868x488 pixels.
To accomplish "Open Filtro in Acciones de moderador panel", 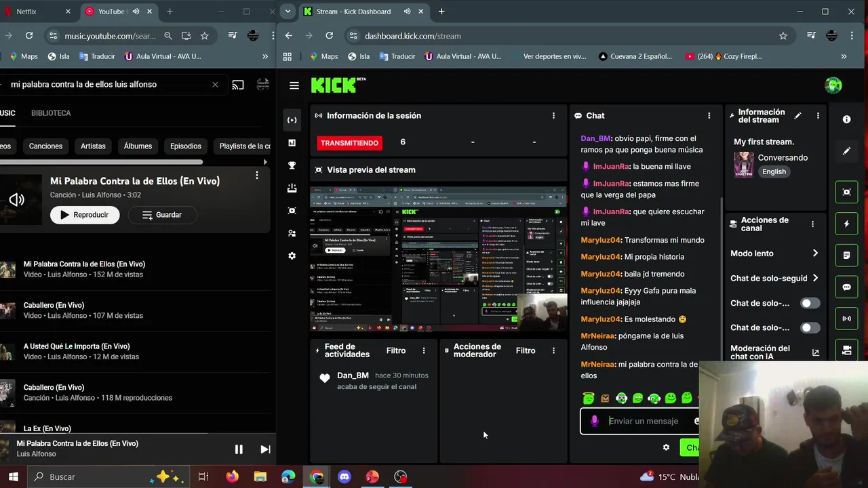I will coord(526,350).
